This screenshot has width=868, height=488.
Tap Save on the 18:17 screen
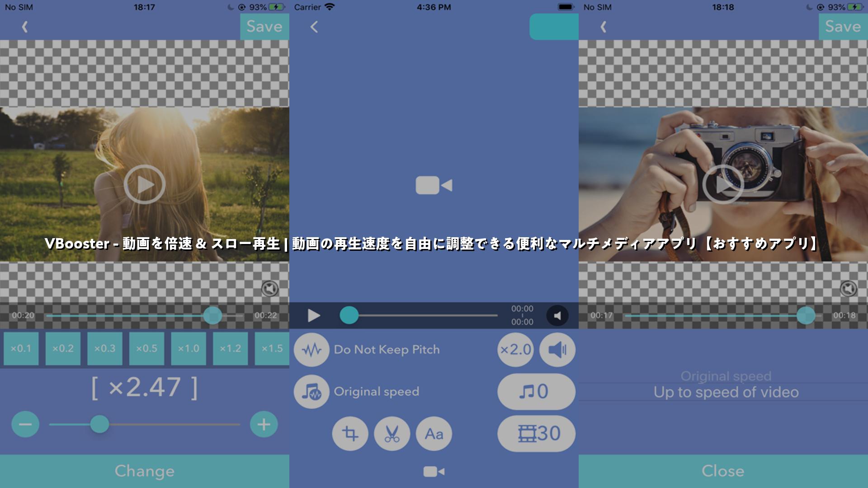click(264, 27)
